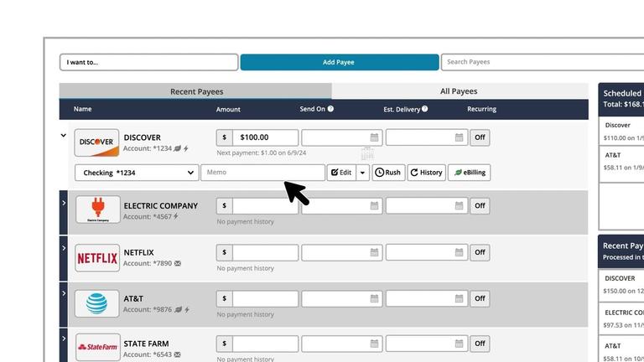Click the Rush payment button
The height and width of the screenshot is (362, 644).
pos(388,173)
